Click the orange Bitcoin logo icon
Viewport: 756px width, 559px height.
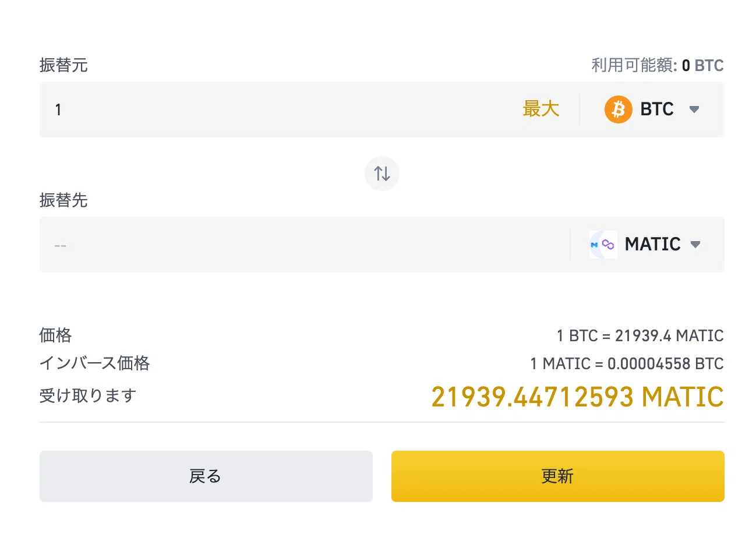[619, 109]
